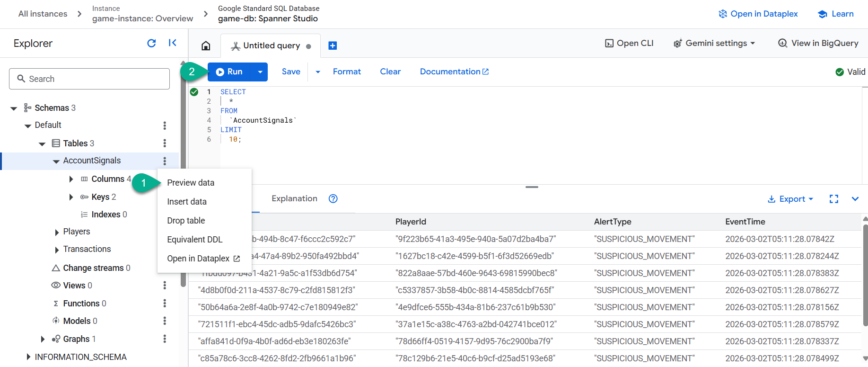The height and width of the screenshot is (367, 868).
Task: Expand the Gemini settings dropdown
Action: click(x=714, y=43)
